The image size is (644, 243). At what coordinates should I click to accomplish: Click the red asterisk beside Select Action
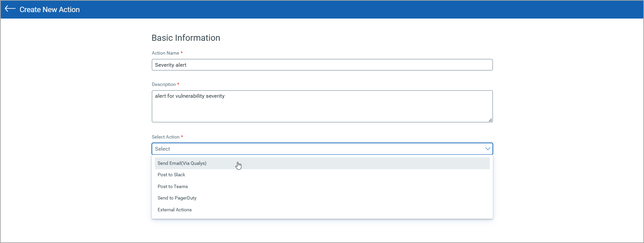coord(182,136)
